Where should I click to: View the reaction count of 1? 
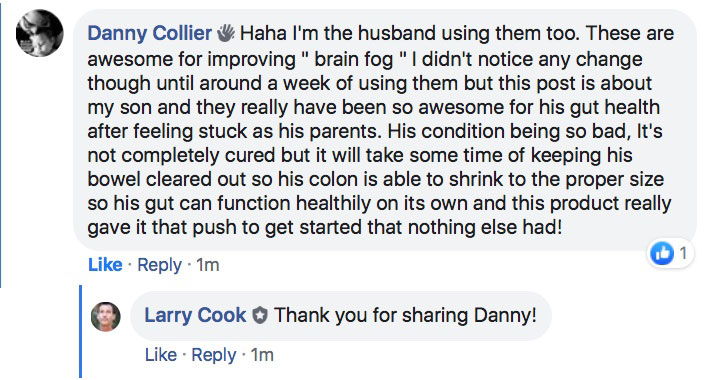pyautogui.click(x=683, y=253)
